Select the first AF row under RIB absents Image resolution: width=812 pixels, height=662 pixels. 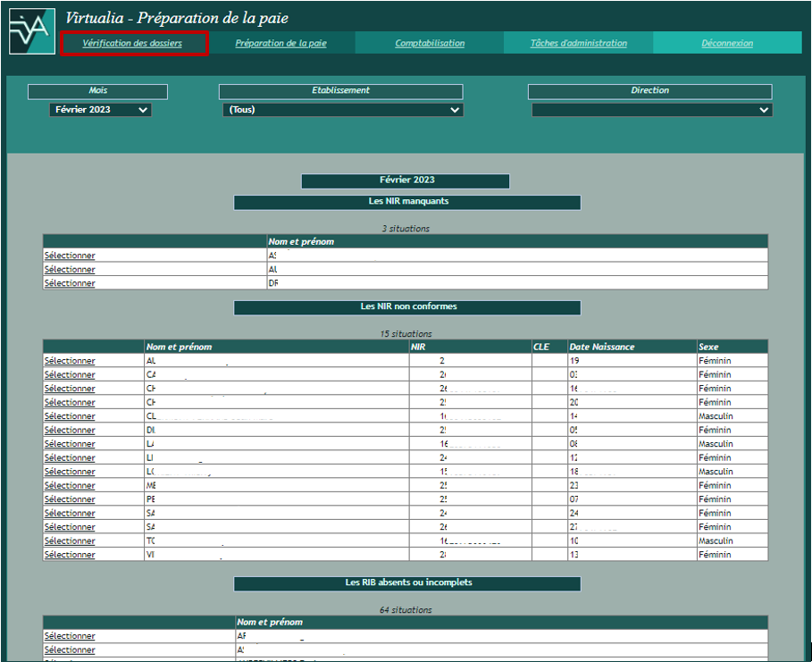coord(70,636)
